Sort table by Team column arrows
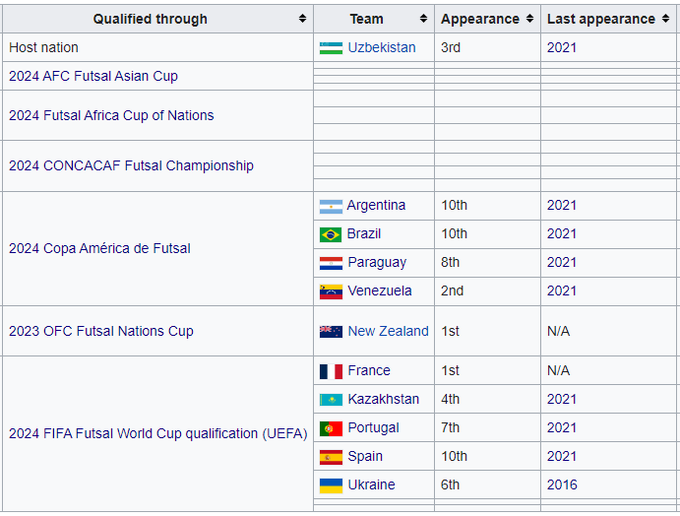This screenshot has height=516, width=680. tap(423, 19)
